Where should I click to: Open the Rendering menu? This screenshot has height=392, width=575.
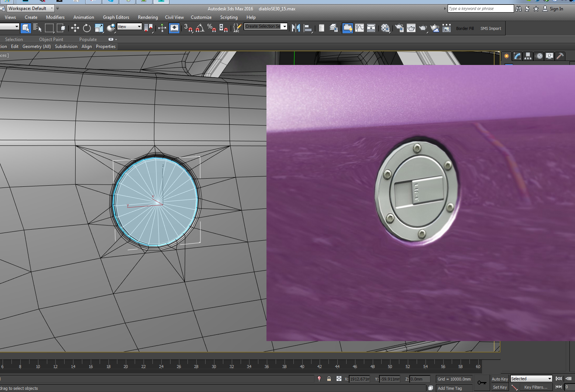(x=148, y=17)
